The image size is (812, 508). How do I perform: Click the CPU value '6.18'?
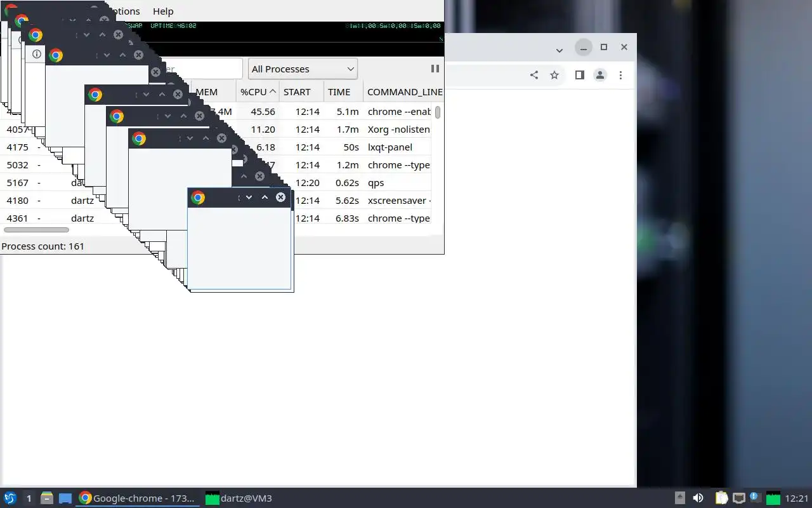tap(265, 147)
